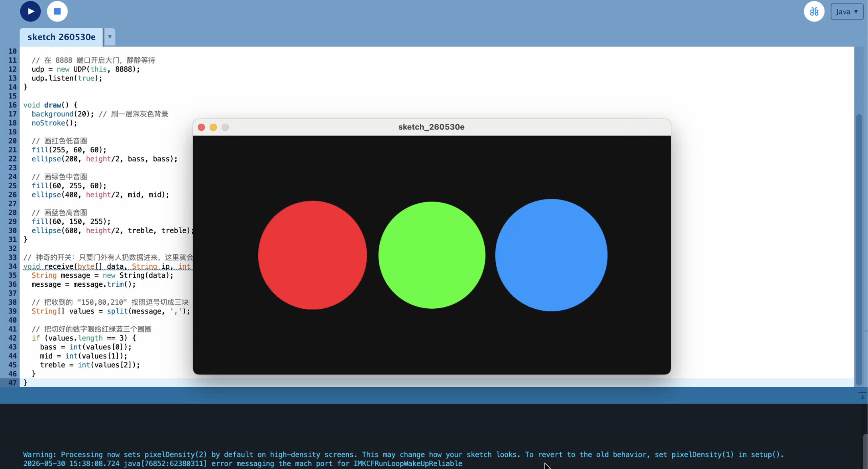Screen dimensions: 868x469
Task: Expand the tab options arrow
Action: [x=110, y=37]
